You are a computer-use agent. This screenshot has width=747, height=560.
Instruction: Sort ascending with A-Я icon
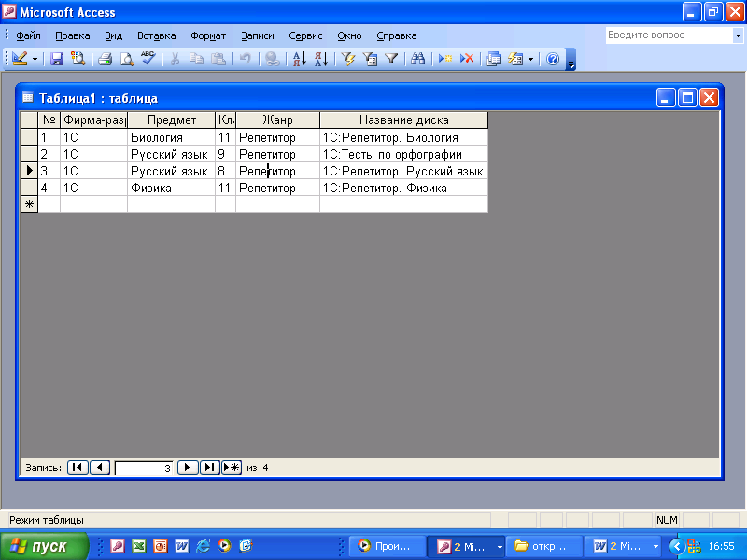(x=300, y=59)
